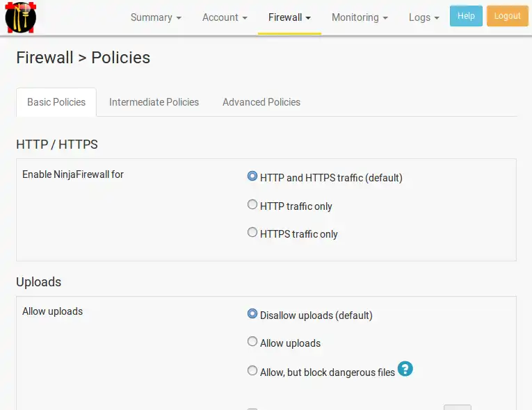Select HTTP traffic only radio button
Image resolution: width=532 pixels, height=410 pixels.
pos(252,204)
